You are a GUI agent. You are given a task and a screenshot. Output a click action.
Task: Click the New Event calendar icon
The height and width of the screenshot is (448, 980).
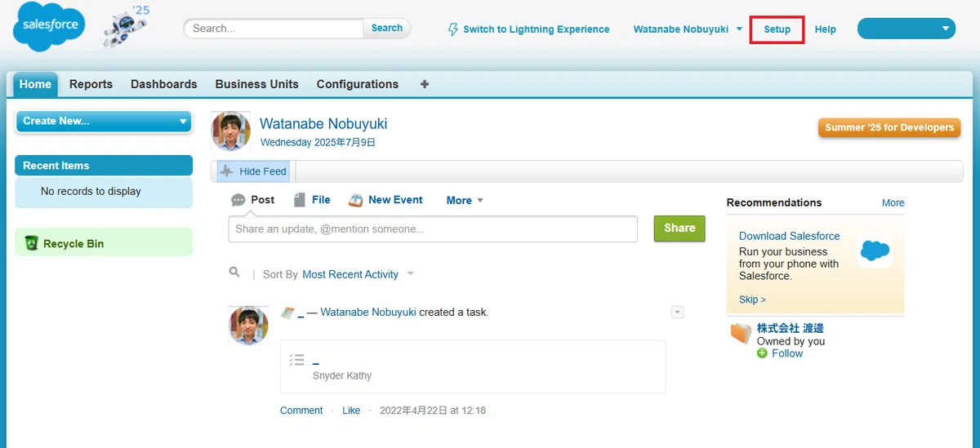click(x=355, y=200)
